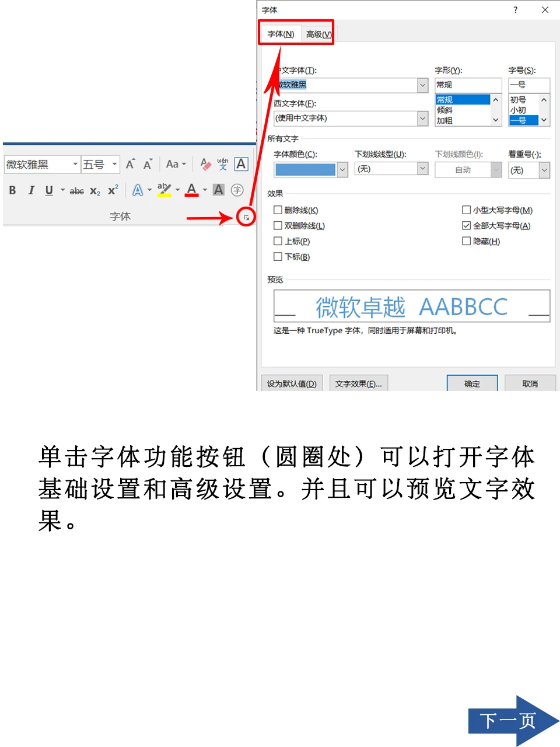Expand the font color arrow in ribbon
The image size is (560, 747).
pos(205,190)
